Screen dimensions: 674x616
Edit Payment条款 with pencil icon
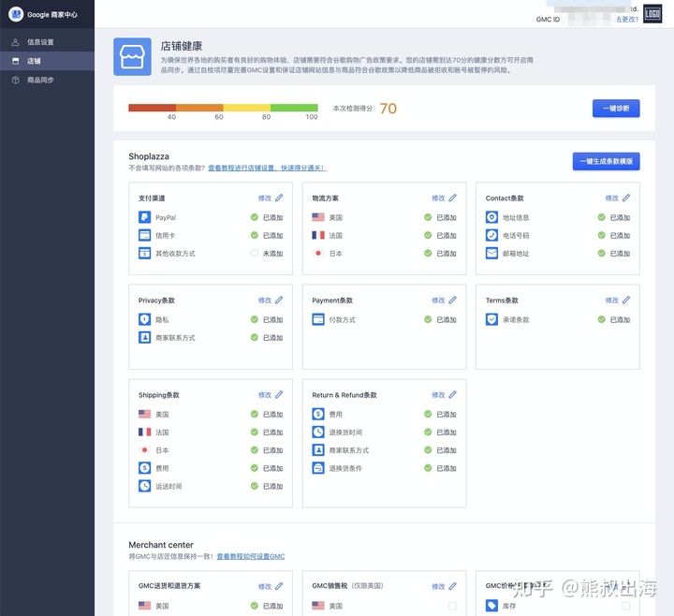coord(453,301)
